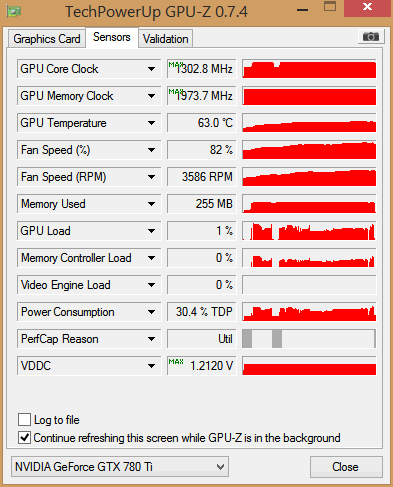Click the Close button
Image resolution: width=393 pixels, height=487 pixels.
click(x=345, y=467)
